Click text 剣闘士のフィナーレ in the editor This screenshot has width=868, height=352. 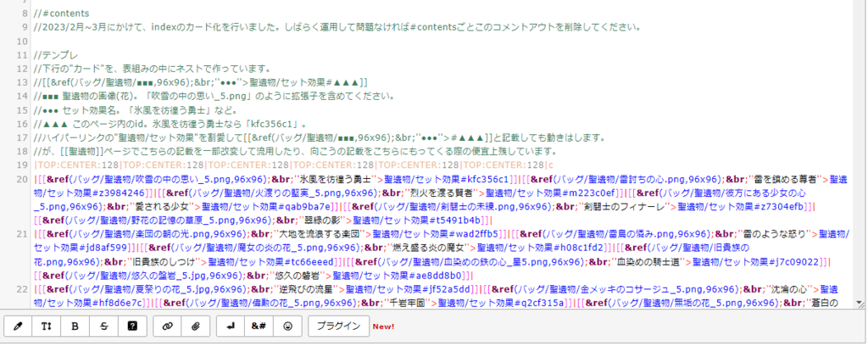(625, 207)
